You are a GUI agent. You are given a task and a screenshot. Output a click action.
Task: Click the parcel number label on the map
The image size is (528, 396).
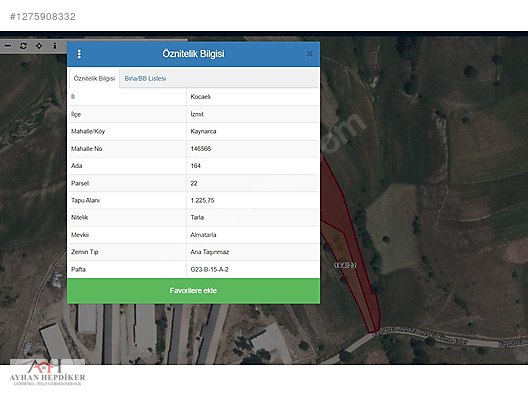(x=345, y=265)
